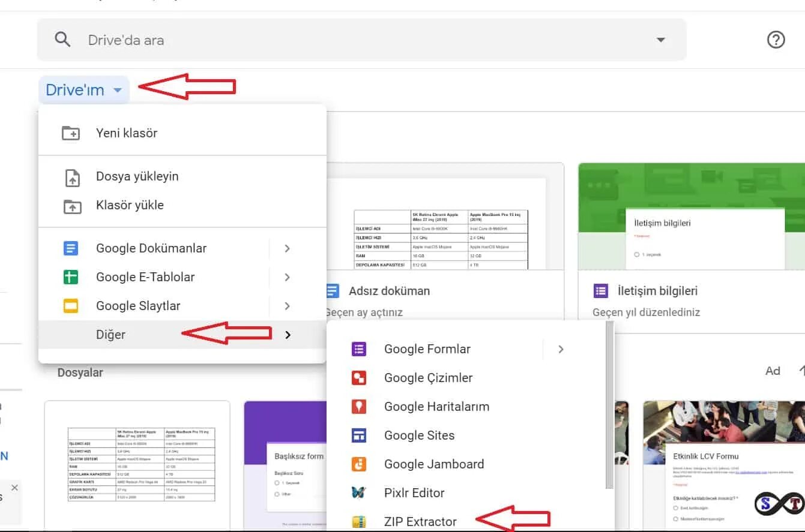
Task: Click the form icon beside İletişim bilgileri
Action: point(600,291)
